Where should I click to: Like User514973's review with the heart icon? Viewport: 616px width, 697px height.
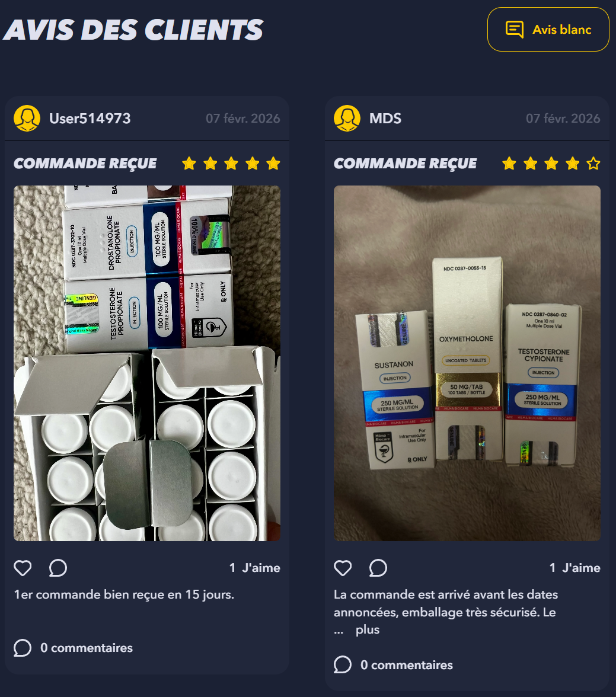(x=23, y=568)
